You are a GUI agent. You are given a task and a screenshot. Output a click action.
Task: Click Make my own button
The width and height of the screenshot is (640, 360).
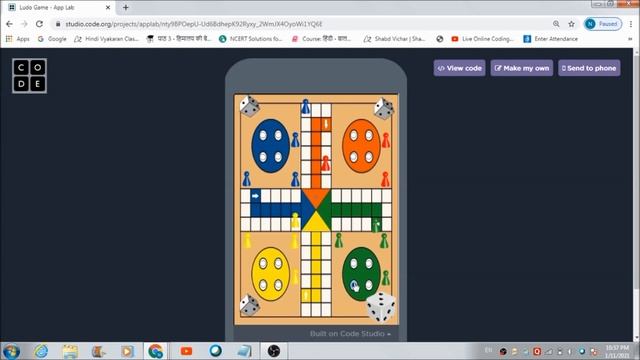coord(522,68)
